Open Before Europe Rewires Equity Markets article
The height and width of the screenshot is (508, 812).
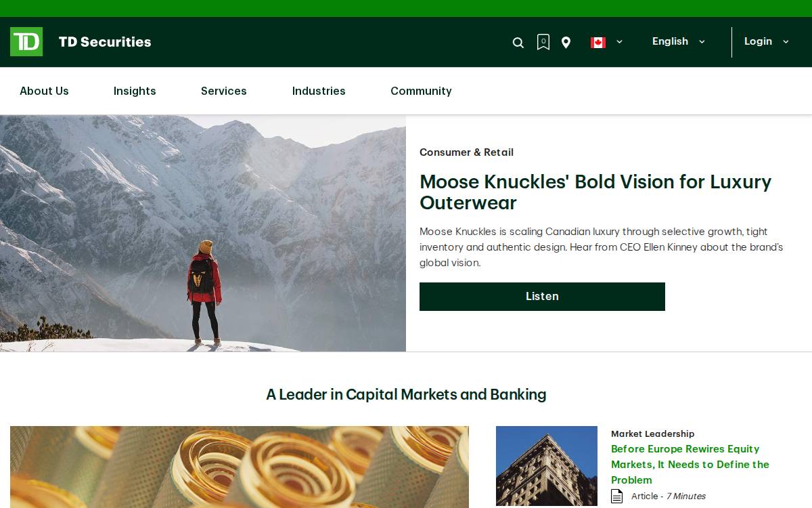pos(690,465)
